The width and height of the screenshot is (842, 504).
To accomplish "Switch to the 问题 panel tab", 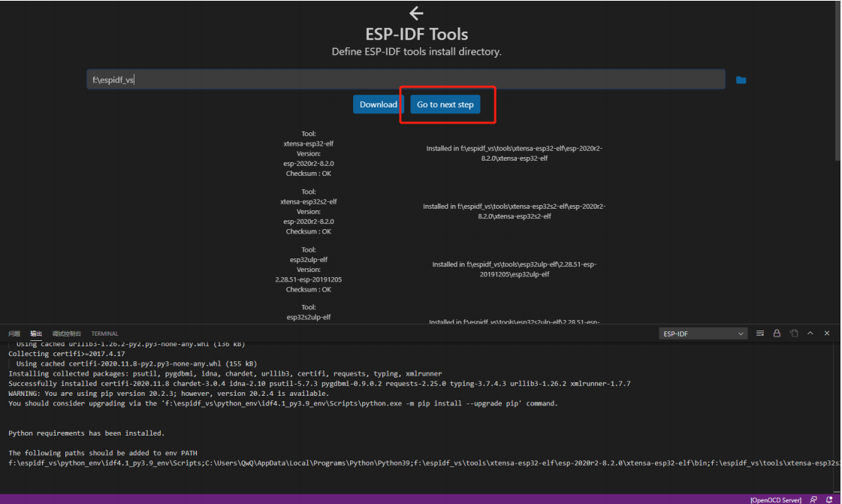I will click(x=14, y=333).
